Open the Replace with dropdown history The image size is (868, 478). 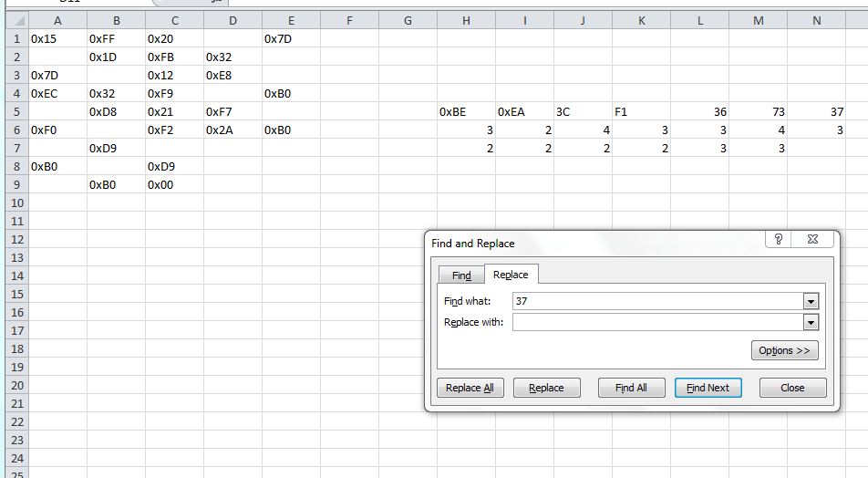811,322
